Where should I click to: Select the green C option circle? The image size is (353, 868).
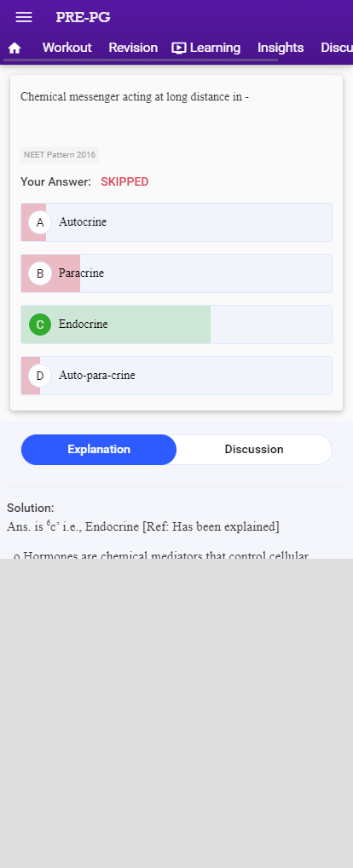tap(40, 325)
